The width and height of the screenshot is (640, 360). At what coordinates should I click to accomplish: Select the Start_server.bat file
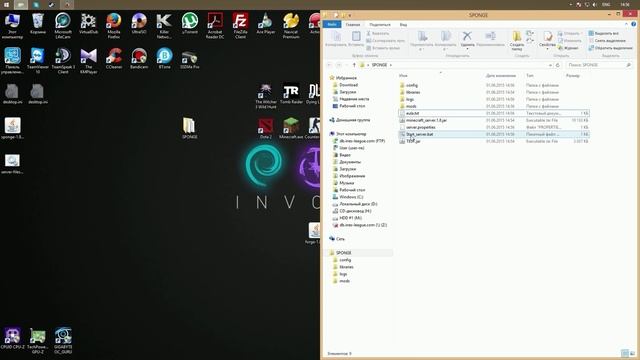(x=493, y=134)
